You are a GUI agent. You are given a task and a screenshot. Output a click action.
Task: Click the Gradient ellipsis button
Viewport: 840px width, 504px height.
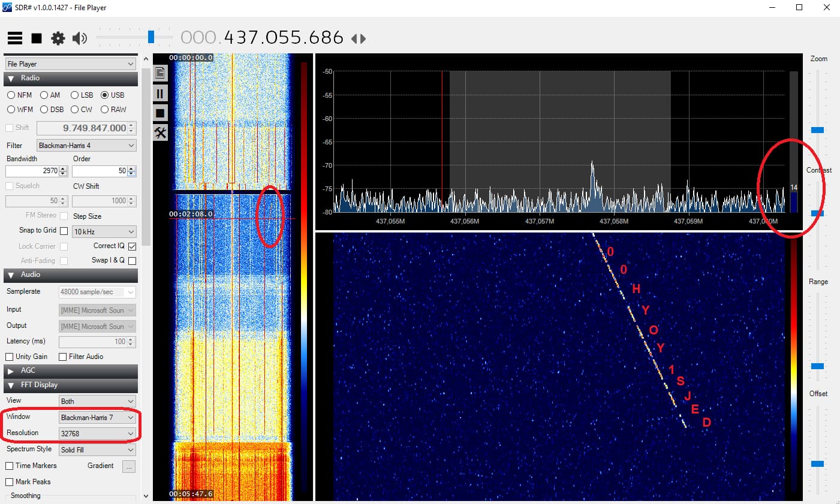click(128, 466)
